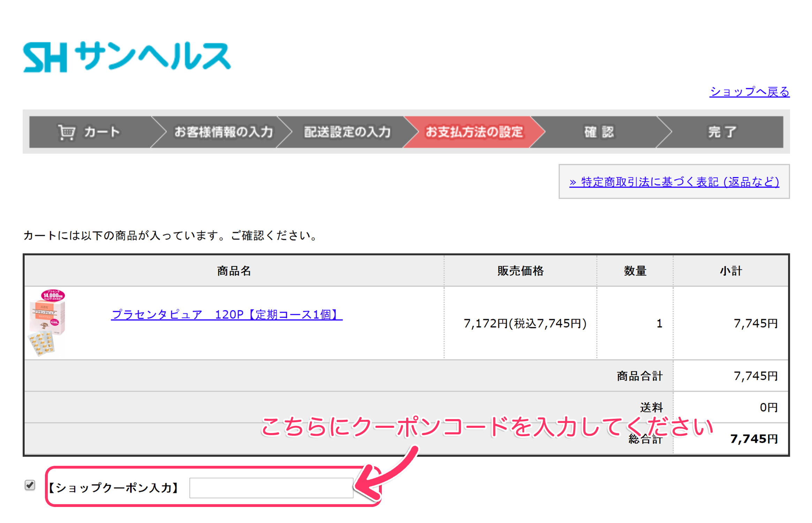Click the 商品合計 label
Viewport: 812px width, 523px height.
click(x=640, y=376)
